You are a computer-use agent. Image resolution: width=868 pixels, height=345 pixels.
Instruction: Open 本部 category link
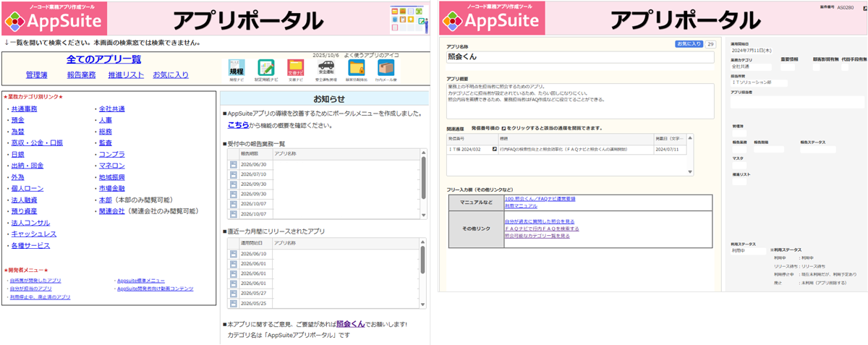pos(106,200)
